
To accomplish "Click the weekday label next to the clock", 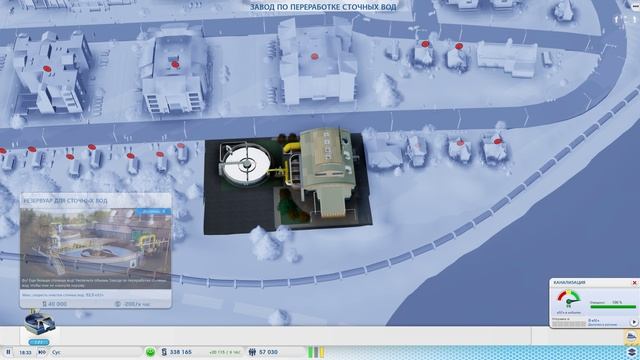I will [x=56, y=352].
